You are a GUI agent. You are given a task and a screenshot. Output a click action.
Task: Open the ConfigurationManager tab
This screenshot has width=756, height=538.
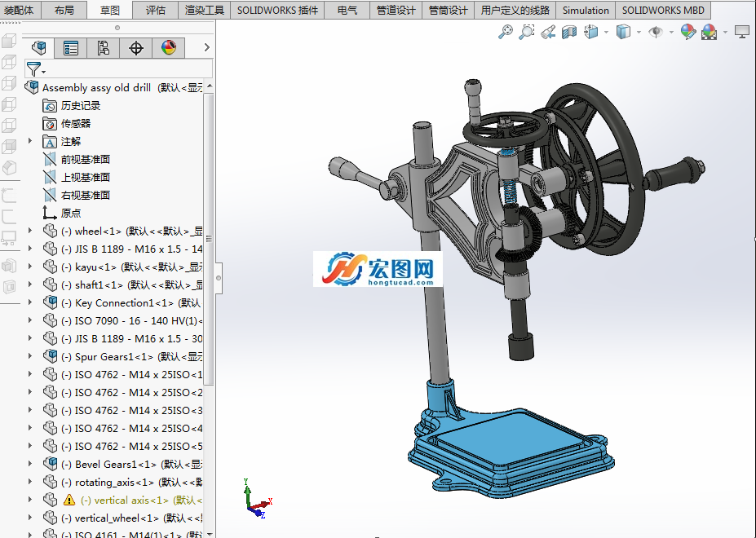(104, 48)
